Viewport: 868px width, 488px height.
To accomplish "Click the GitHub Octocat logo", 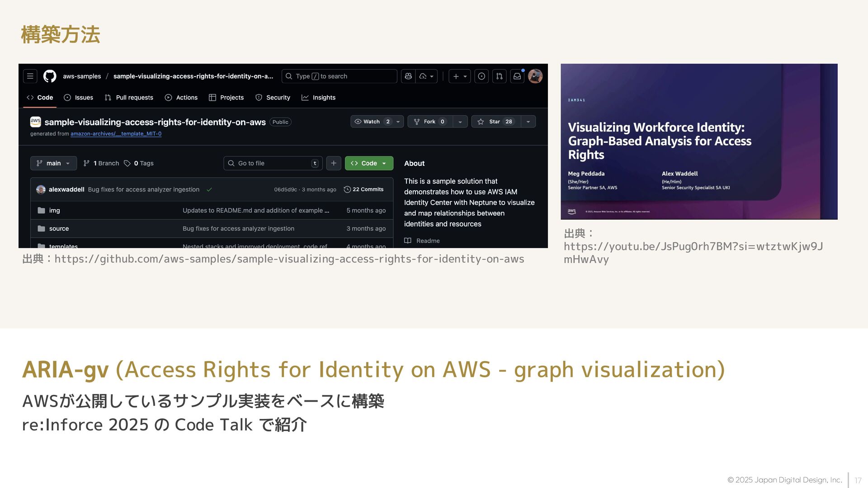I will (x=50, y=76).
